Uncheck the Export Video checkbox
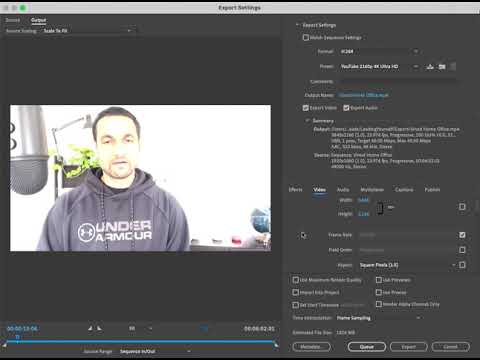The width and height of the screenshot is (480, 360). point(306,108)
